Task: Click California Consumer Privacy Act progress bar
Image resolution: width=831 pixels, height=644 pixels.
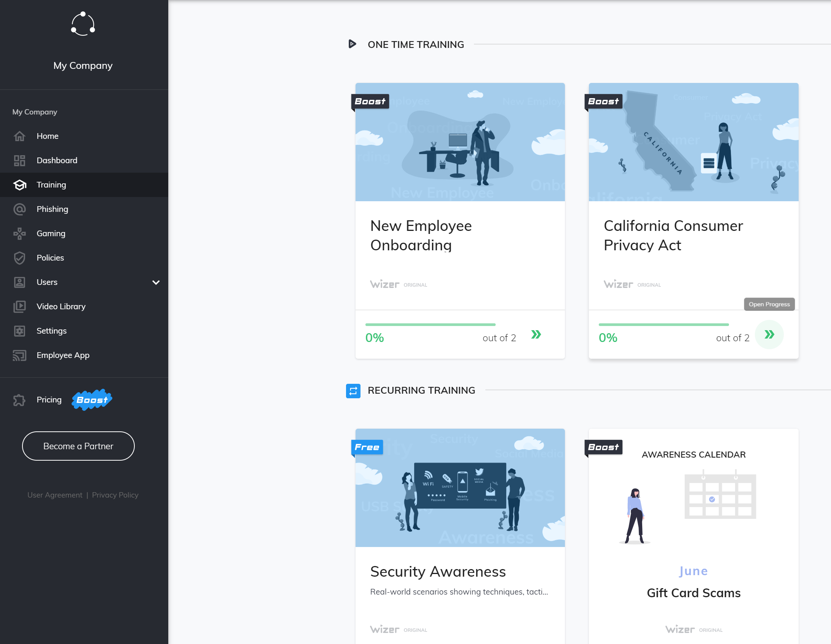Action: tap(664, 324)
